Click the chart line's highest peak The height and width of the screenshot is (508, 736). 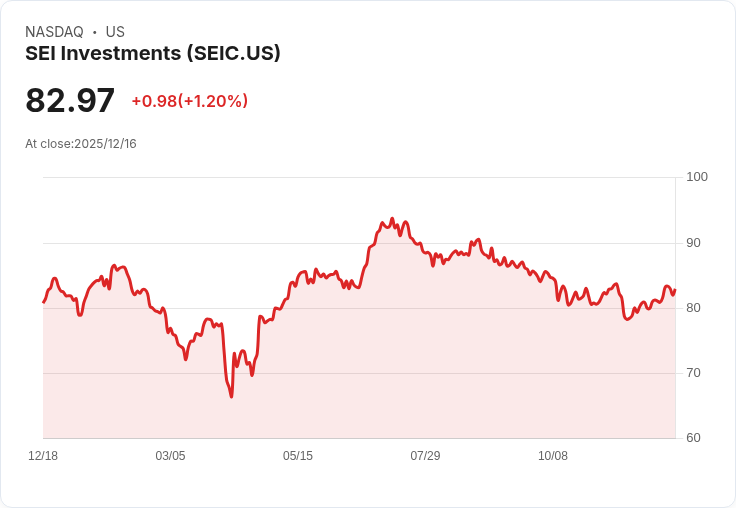tap(392, 219)
